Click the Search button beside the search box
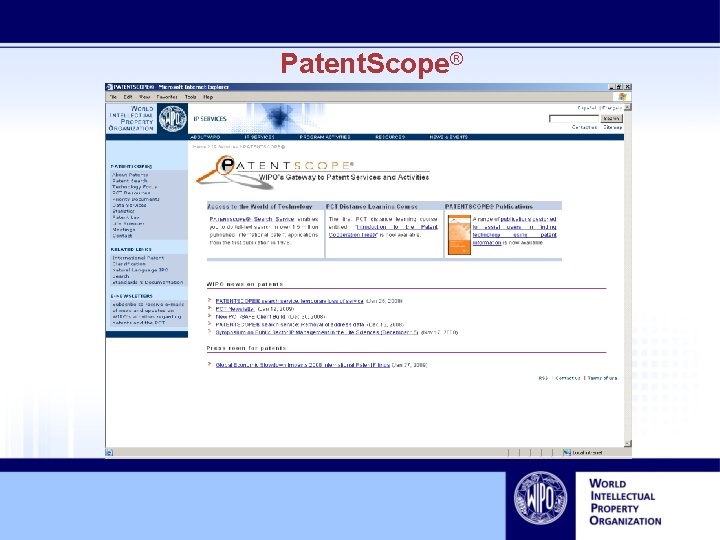The width and height of the screenshot is (720, 540). [611, 119]
